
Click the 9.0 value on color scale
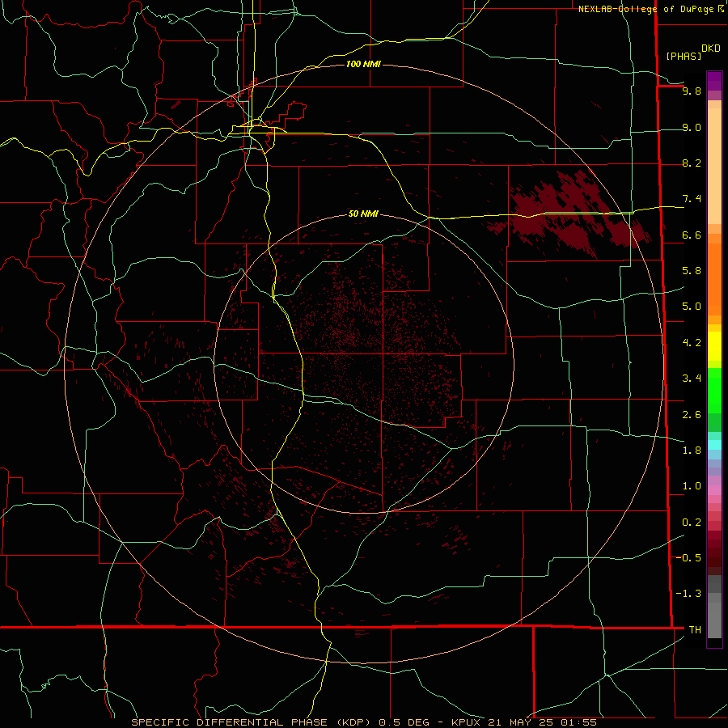(x=692, y=127)
